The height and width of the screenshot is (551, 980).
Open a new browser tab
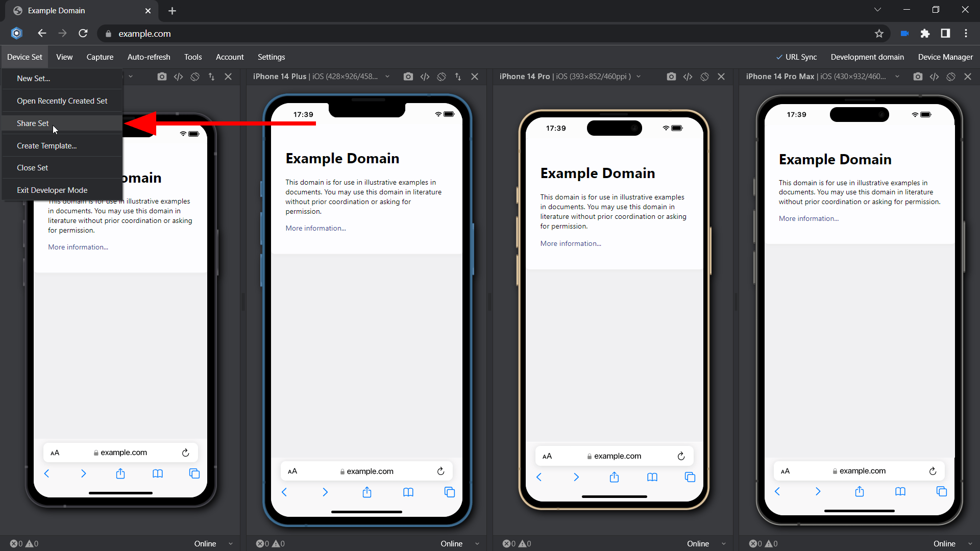172,10
